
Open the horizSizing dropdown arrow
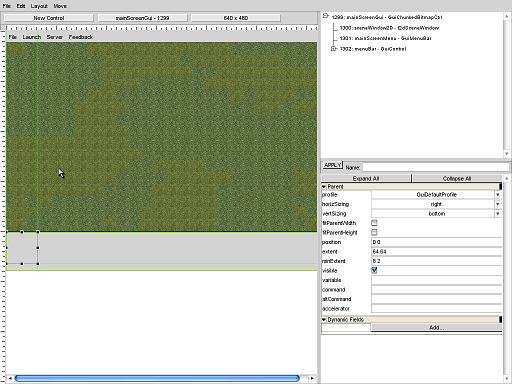click(497, 204)
